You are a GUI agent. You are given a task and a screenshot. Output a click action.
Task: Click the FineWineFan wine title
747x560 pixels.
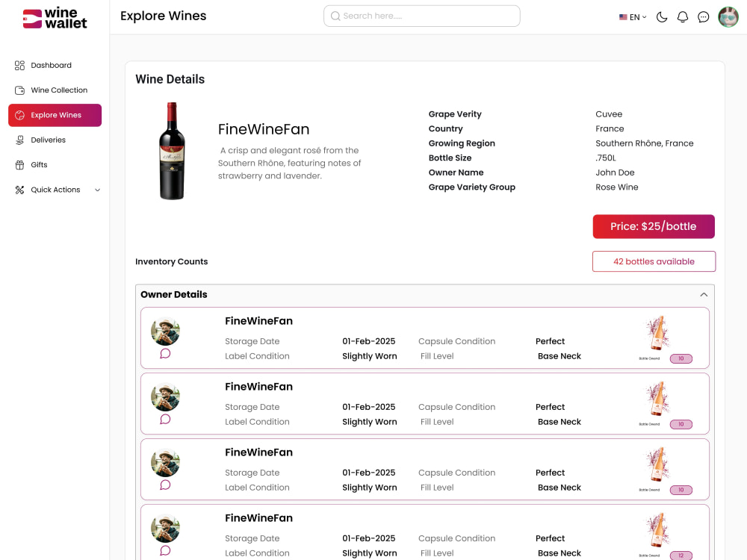pos(264,129)
